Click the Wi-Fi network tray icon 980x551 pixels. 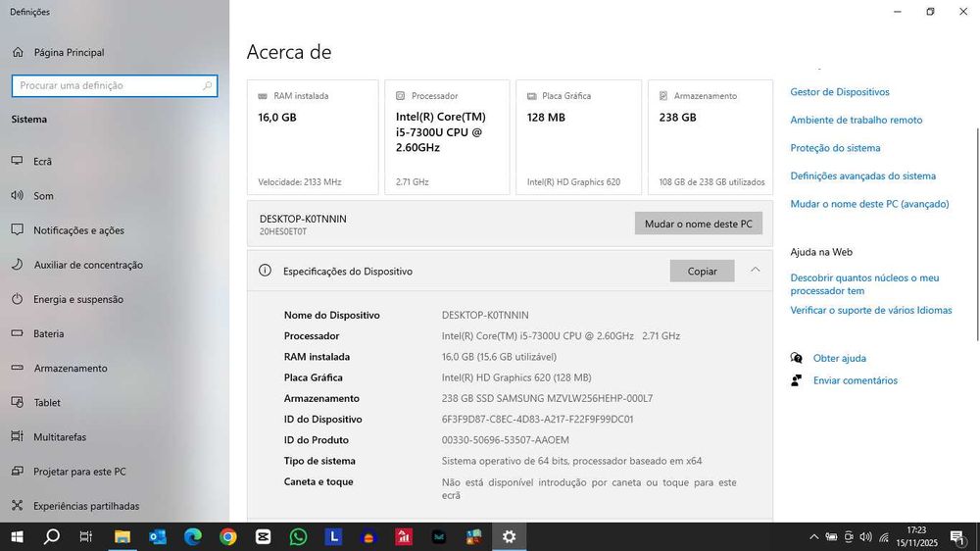(884, 536)
